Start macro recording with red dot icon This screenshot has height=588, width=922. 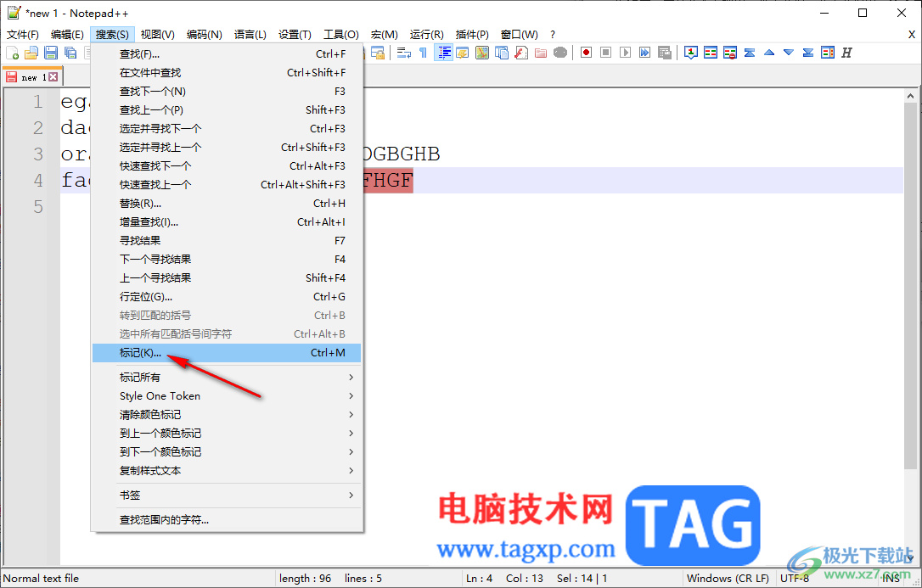(587, 53)
